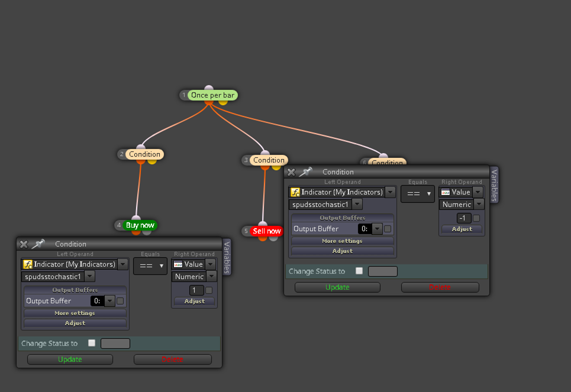Image resolution: width=571 pixels, height=392 pixels.
Task: Expand the Numeric dropdown in right panel
Action: tap(479, 205)
